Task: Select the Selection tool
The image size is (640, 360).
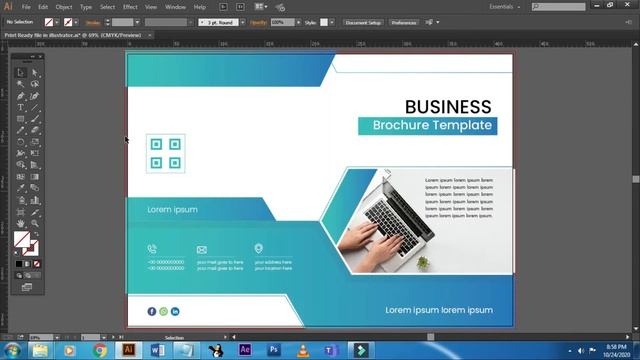Action: coord(20,73)
